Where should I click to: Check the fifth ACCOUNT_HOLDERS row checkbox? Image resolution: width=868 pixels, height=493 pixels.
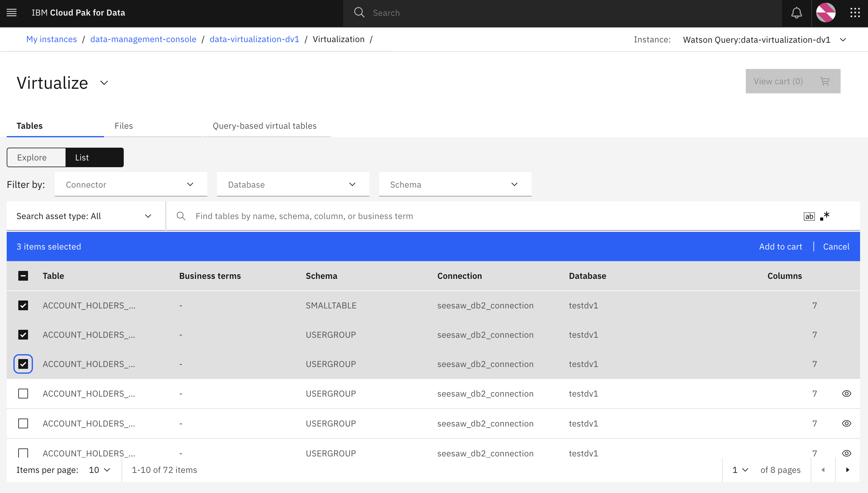coord(23,423)
